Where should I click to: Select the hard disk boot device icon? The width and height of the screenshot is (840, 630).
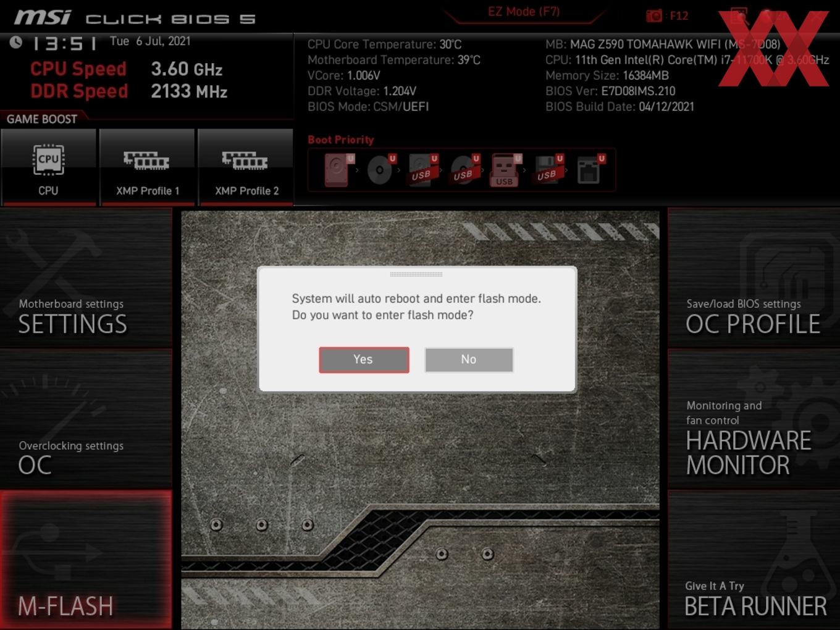(x=338, y=170)
